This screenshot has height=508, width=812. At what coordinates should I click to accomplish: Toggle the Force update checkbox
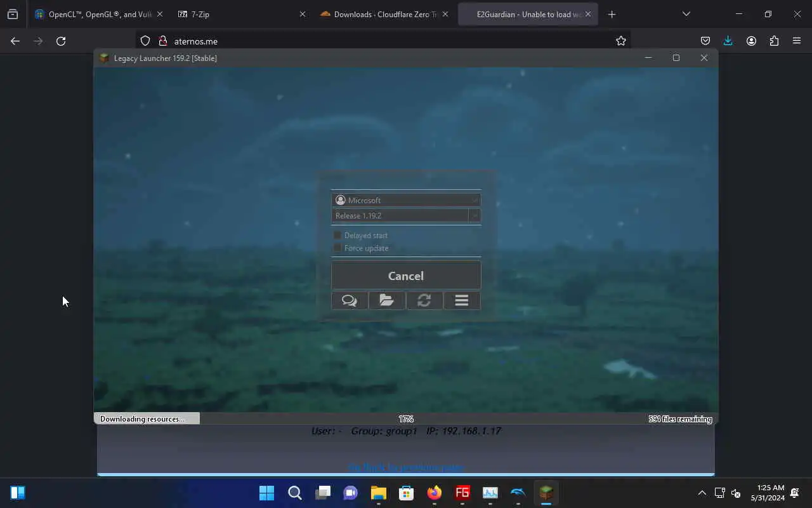[x=337, y=248]
